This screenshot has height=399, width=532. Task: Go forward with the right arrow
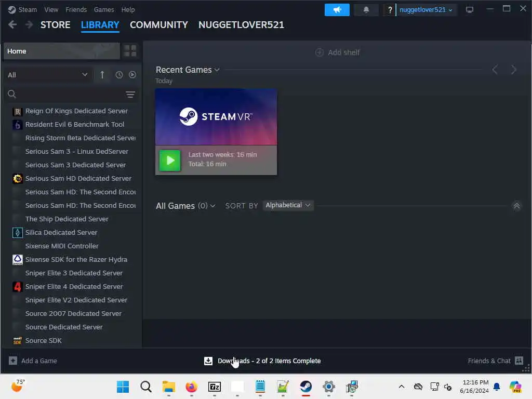click(x=29, y=25)
